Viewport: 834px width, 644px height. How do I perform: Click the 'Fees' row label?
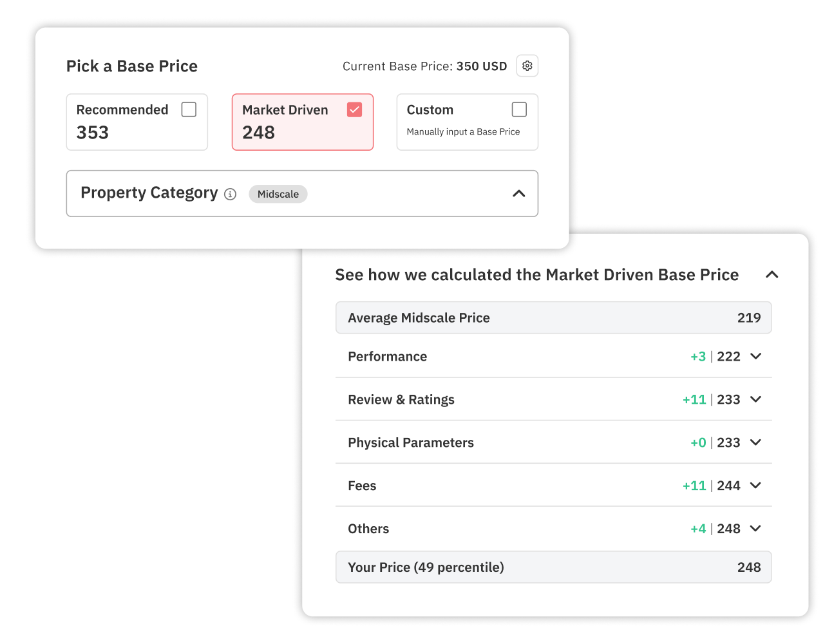point(362,486)
